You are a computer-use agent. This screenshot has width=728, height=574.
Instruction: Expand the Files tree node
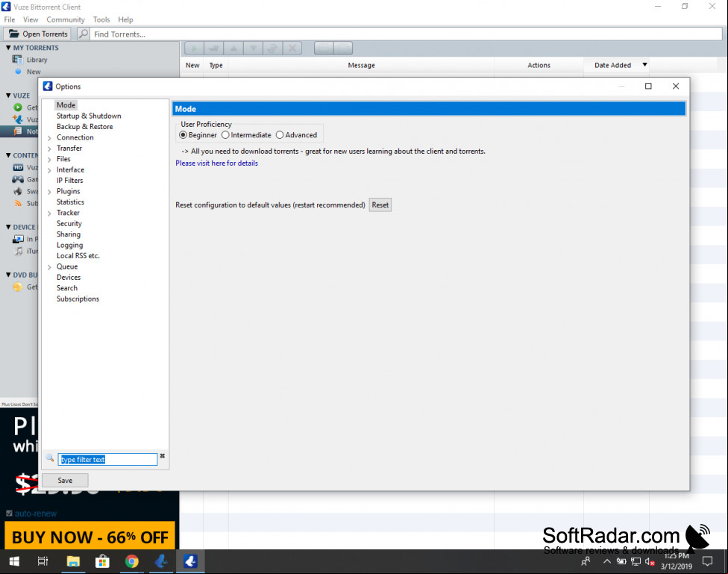coord(50,160)
